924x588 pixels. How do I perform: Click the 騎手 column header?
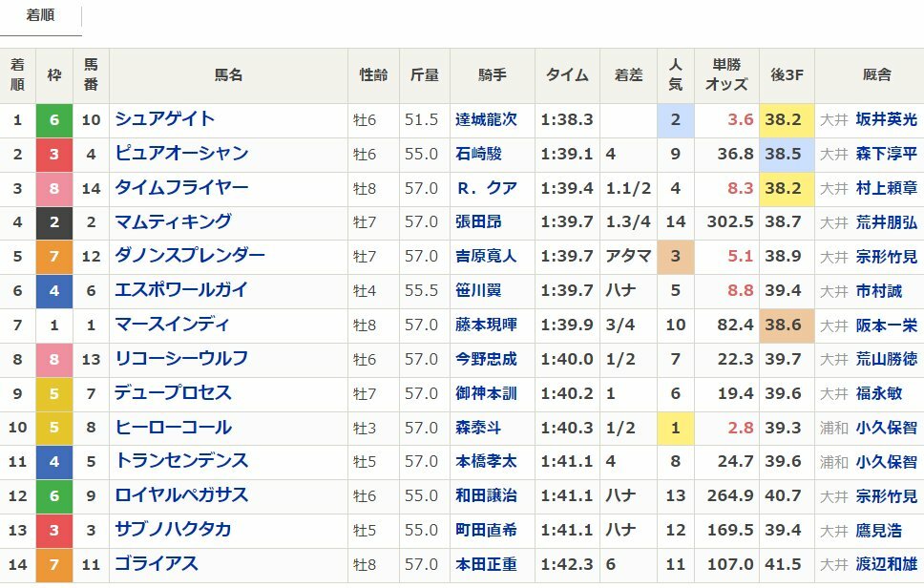(x=492, y=75)
